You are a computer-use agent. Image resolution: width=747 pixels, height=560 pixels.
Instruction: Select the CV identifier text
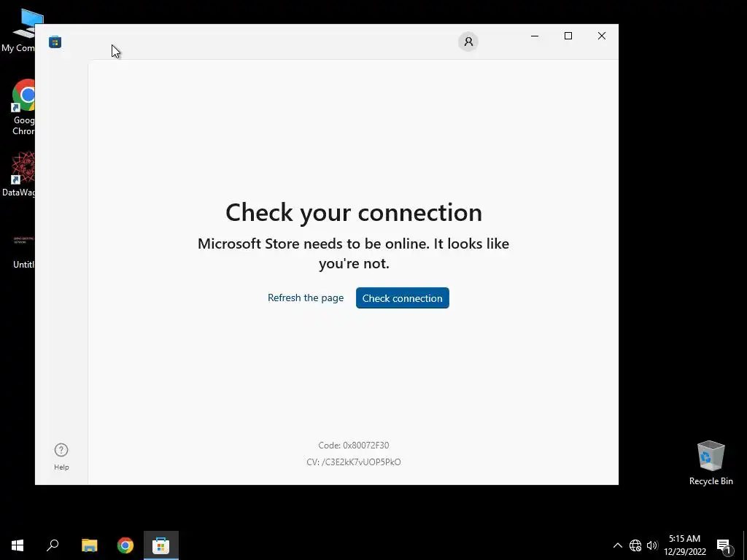354,462
